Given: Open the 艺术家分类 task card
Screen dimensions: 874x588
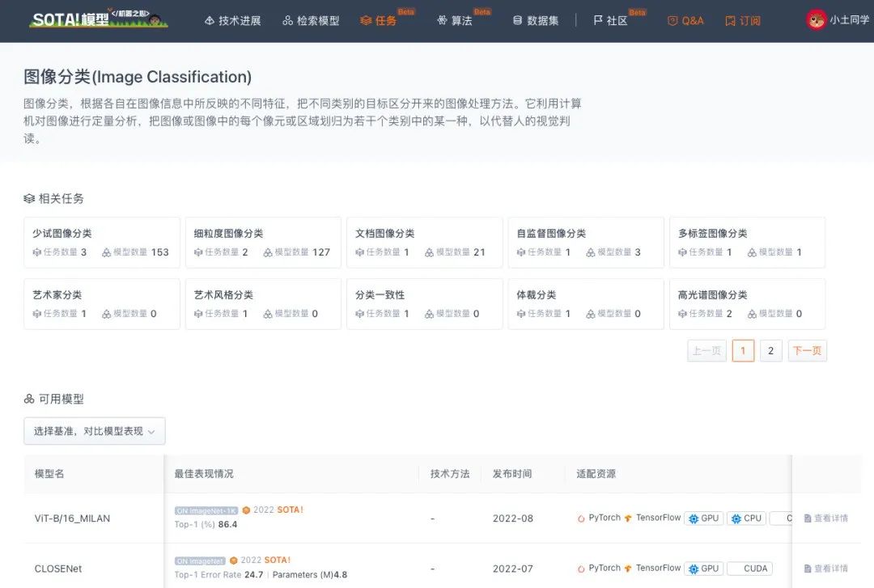Looking at the screenshot, I should point(102,304).
